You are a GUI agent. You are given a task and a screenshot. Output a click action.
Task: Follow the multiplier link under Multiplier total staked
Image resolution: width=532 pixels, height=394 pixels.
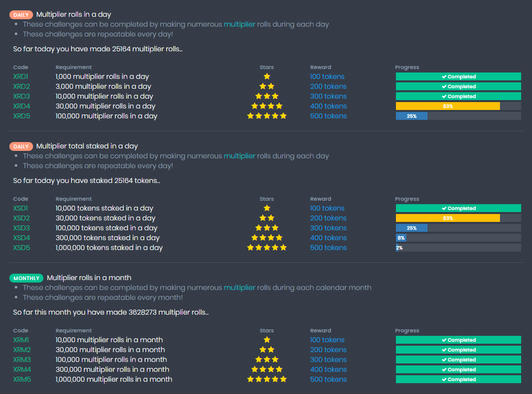click(239, 156)
